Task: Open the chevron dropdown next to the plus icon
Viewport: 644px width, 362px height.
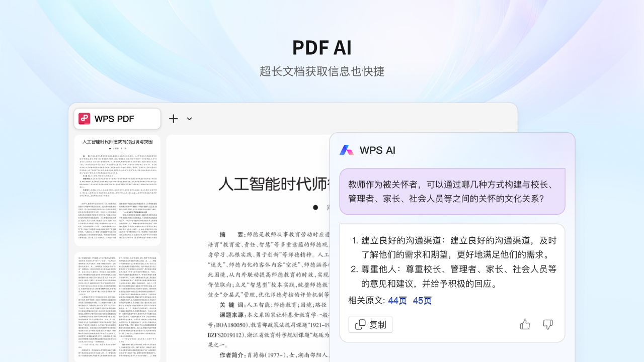Action: point(189,119)
